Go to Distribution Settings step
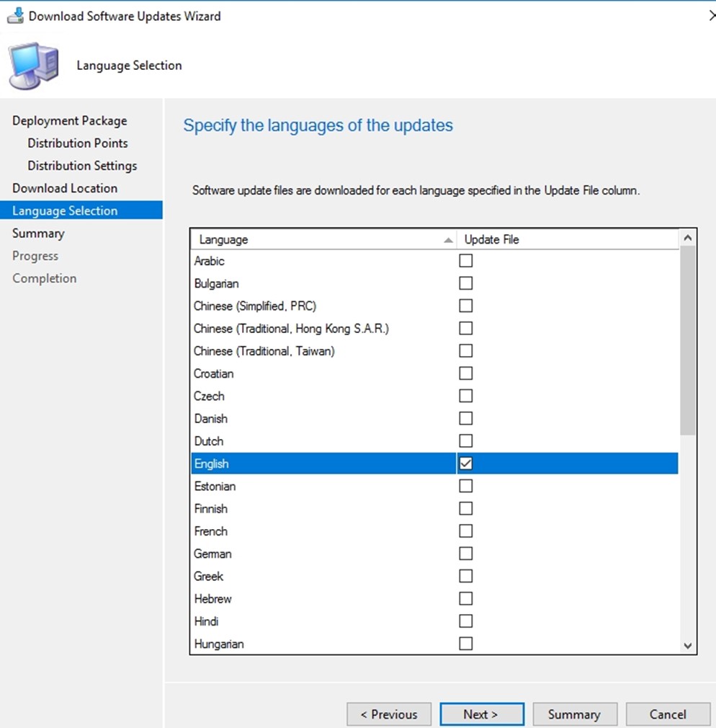Viewport: 716px width, 728px height. (x=82, y=166)
